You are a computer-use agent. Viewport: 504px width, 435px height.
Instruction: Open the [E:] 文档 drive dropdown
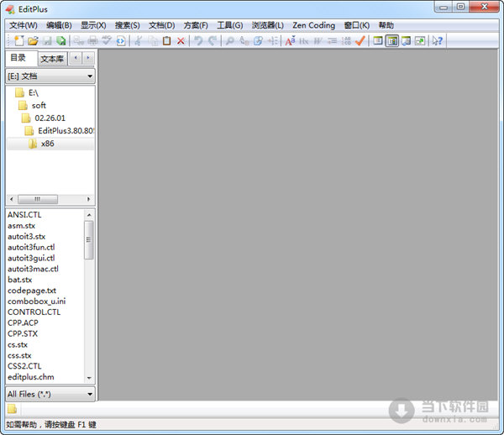tap(50, 76)
